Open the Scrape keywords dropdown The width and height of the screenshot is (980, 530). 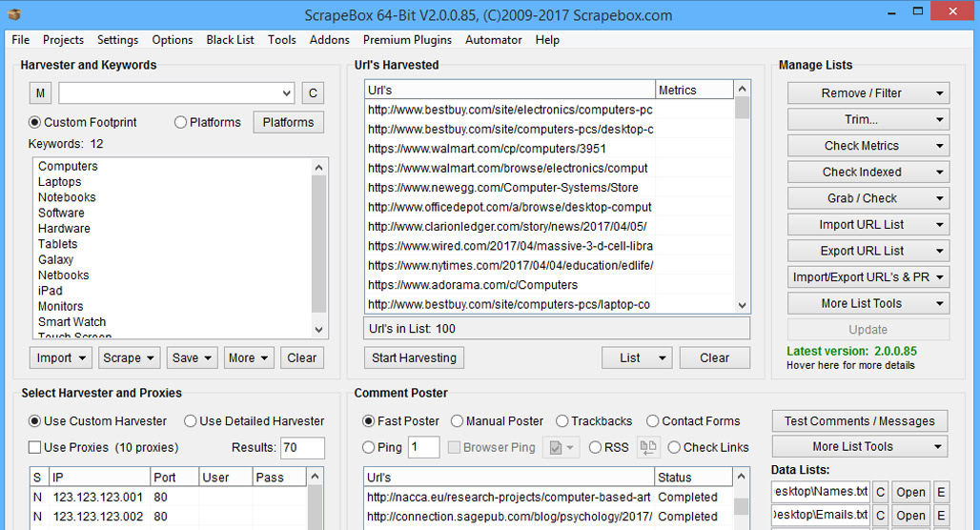point(129,358)
